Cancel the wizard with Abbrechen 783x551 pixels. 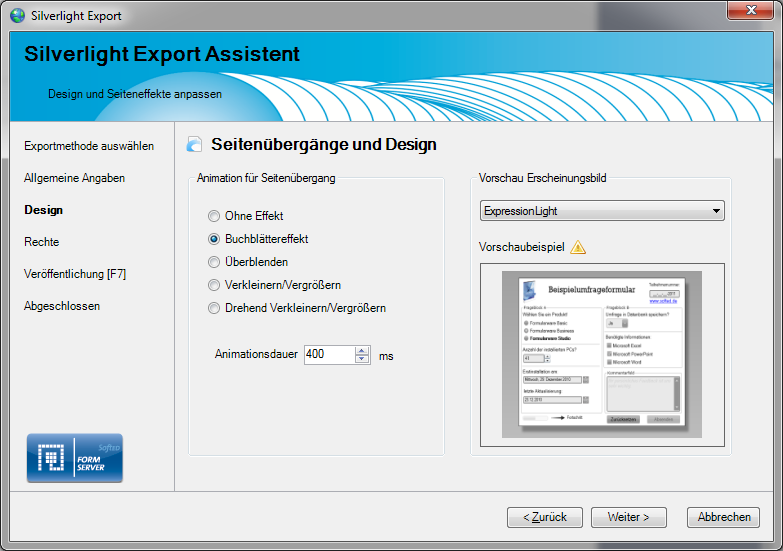click(x=723, y=517)
